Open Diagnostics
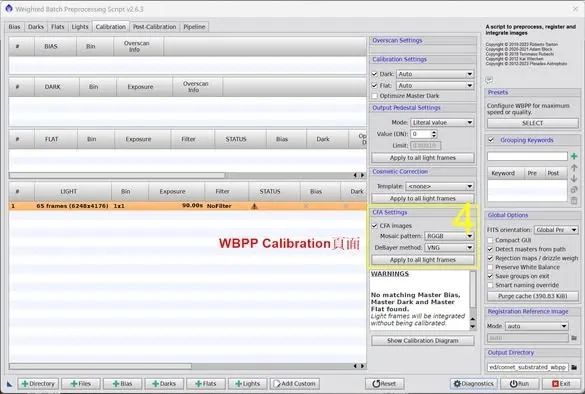585x394 pixels. pos(474,384)
